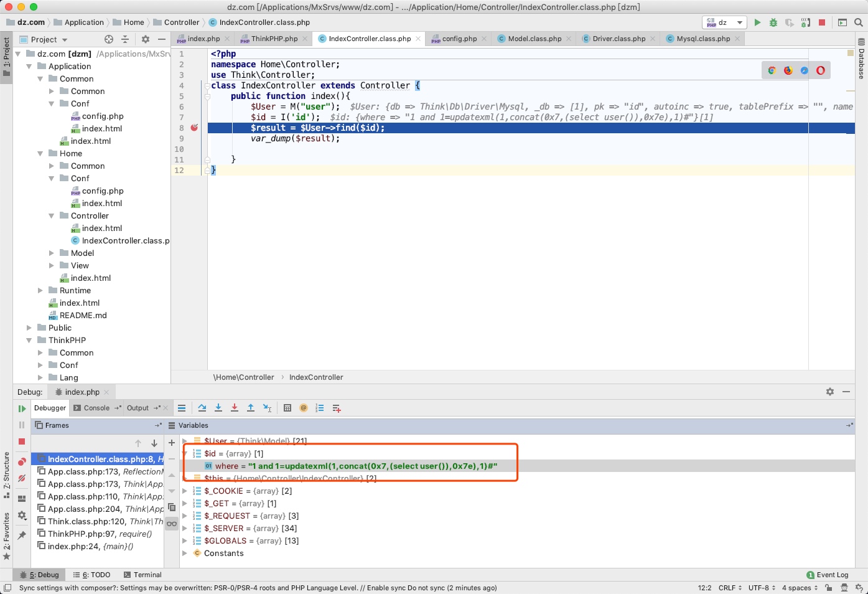The image size is (868, 594).
Task: Expand the Constants node
Action: (185, 553)
